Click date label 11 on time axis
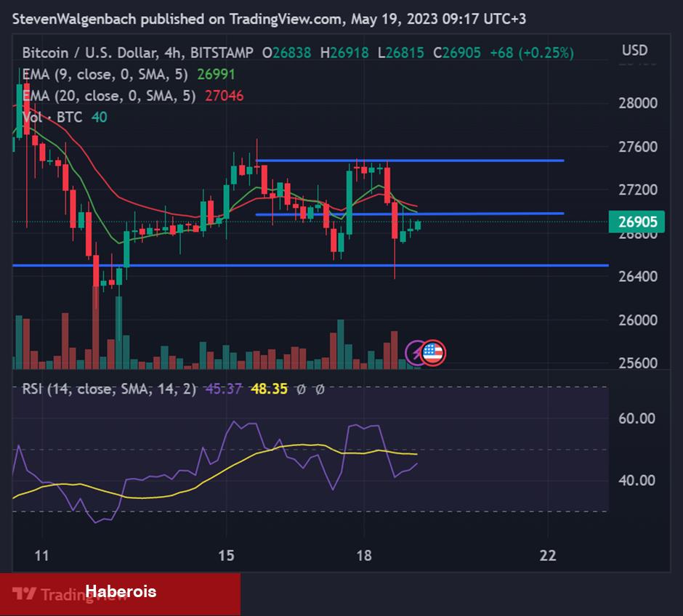The height and width of the screenshot is (616, 683). point(41,556)
